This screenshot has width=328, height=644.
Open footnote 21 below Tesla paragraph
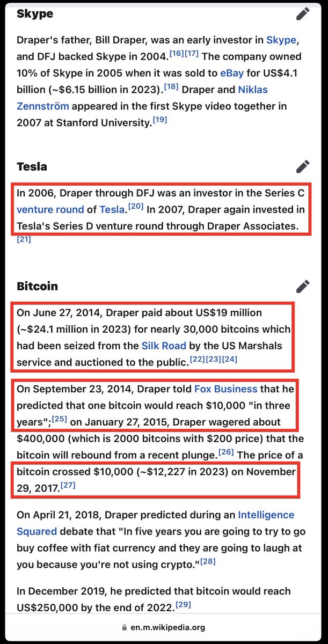point(24,239)
